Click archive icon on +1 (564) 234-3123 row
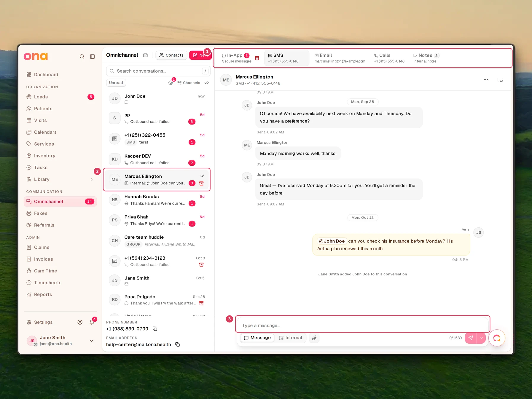The height and width of the screenshot is (399, 532). (201, 265)
